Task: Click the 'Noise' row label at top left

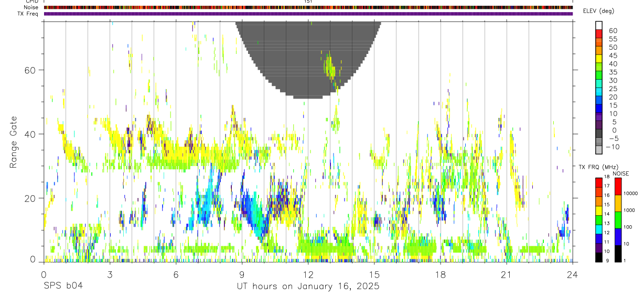Action: [31, 7]
